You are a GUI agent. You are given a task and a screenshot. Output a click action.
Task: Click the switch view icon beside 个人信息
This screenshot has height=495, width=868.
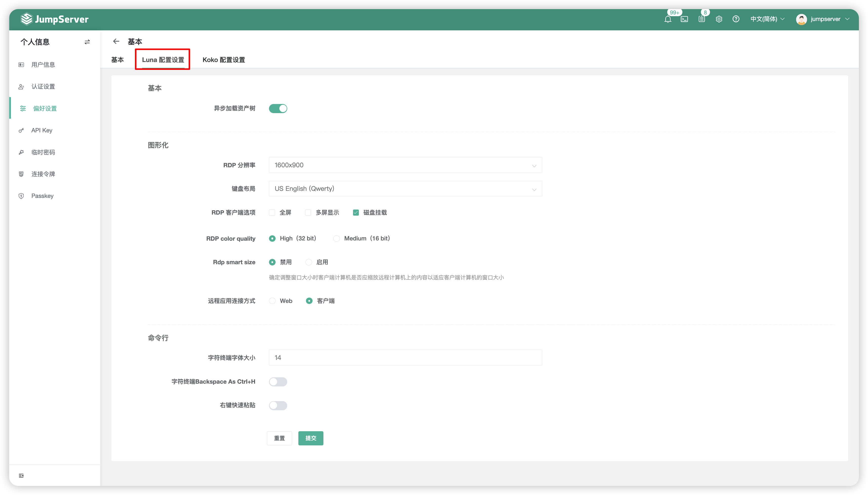pos(87,42)
